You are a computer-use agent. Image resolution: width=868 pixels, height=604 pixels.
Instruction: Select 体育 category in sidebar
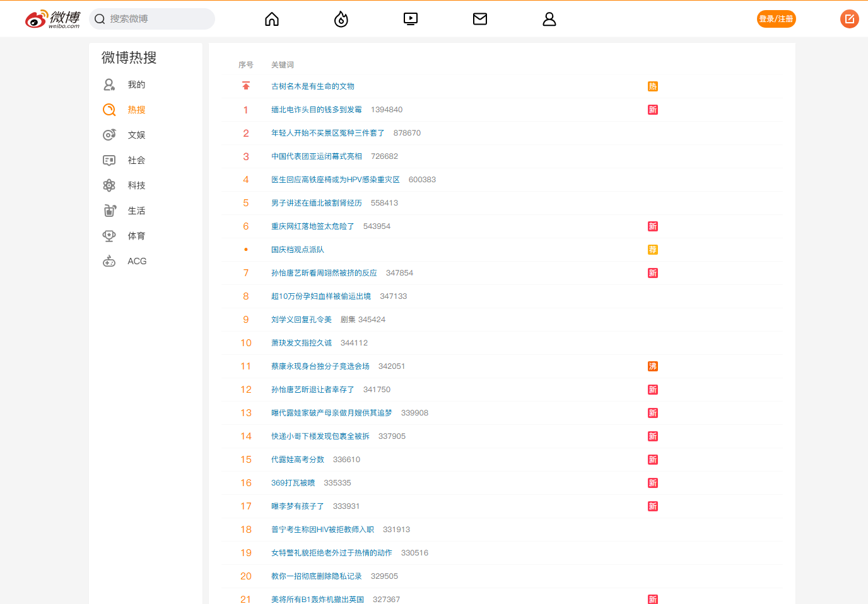(x=136, y=236)
